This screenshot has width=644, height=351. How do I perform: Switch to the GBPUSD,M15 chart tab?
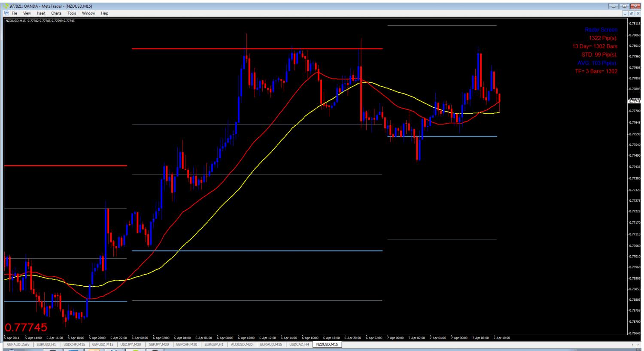click(x=103, y=344)
